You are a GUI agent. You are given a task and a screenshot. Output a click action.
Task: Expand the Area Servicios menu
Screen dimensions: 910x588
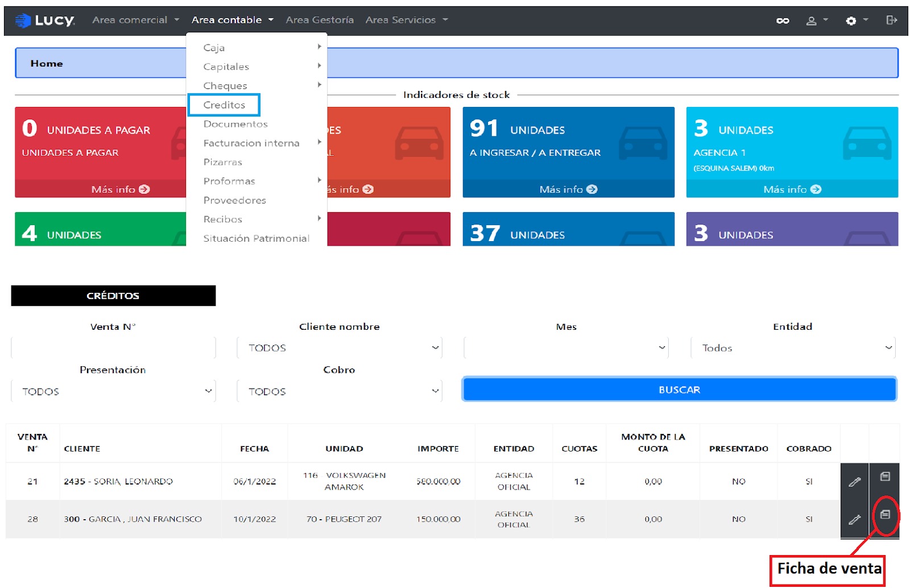406,20
